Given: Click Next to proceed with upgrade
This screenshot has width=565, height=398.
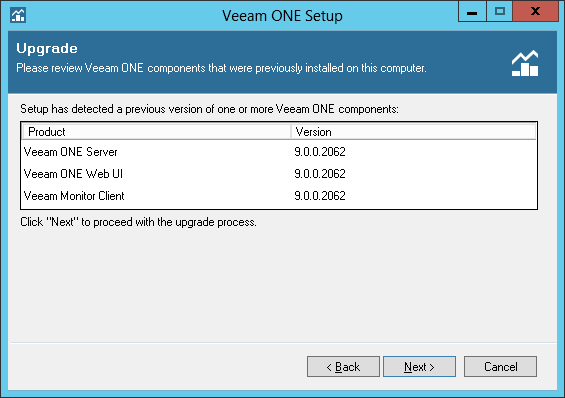Looking at the screenshot, I should point(419,367).
